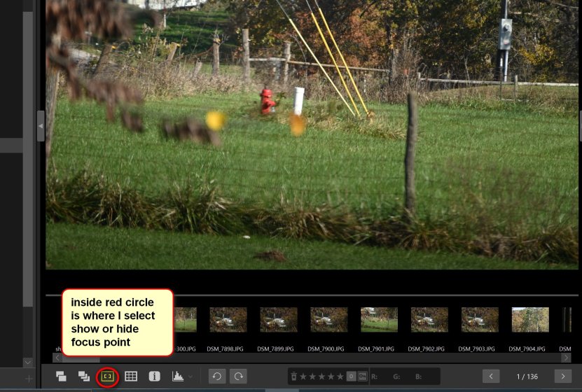This screenshot has height=392, width=582.
Task: Click the DSM_7899.JPG file name
Action: [x=275, y=349]
